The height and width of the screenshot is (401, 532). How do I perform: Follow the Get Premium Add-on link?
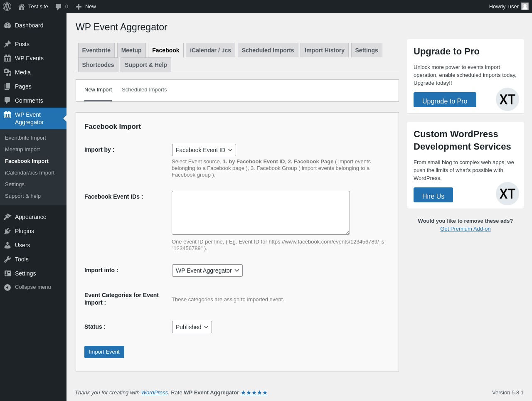pyautogui.click(x=465, y=229)
